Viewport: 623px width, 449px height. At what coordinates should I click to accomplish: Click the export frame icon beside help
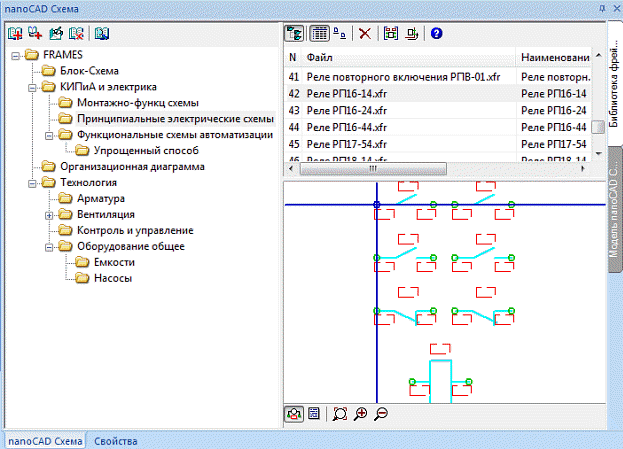pyautogui.click(x=412, y=33)
